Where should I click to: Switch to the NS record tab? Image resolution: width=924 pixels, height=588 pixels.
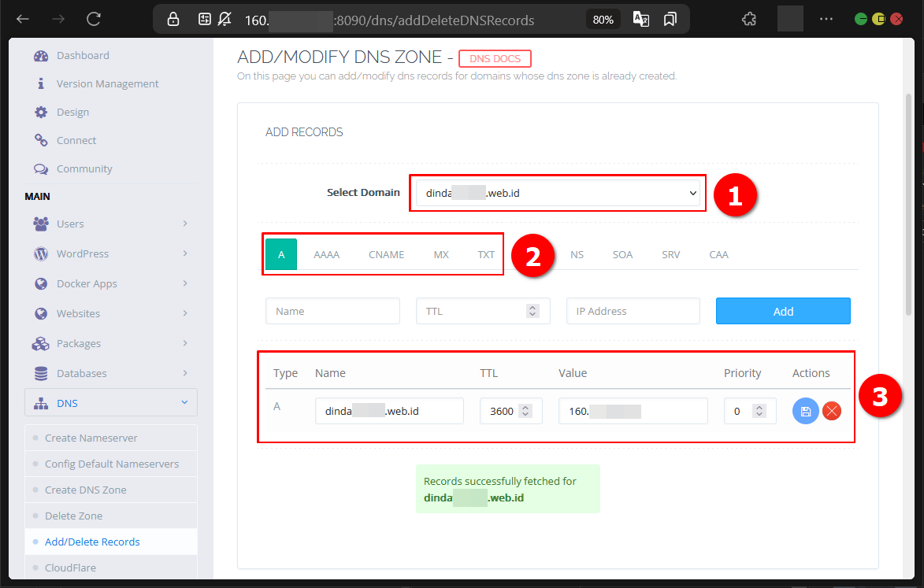tap(577, 254)
